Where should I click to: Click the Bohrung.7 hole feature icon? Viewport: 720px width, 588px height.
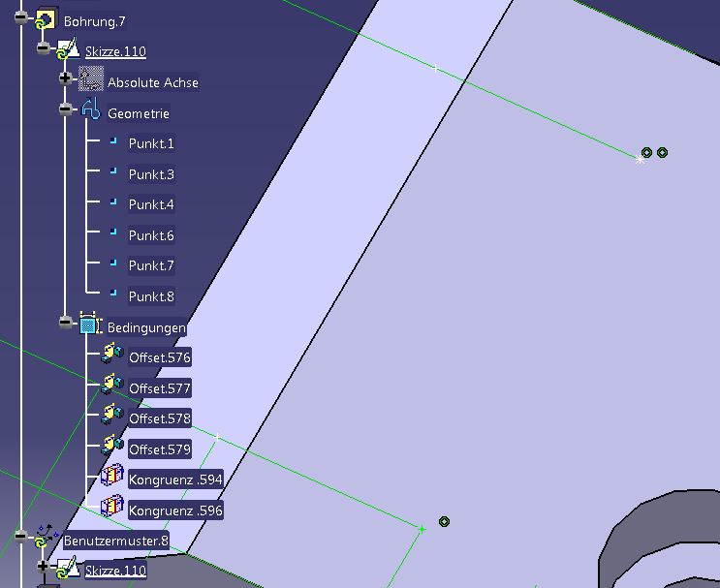47,18
